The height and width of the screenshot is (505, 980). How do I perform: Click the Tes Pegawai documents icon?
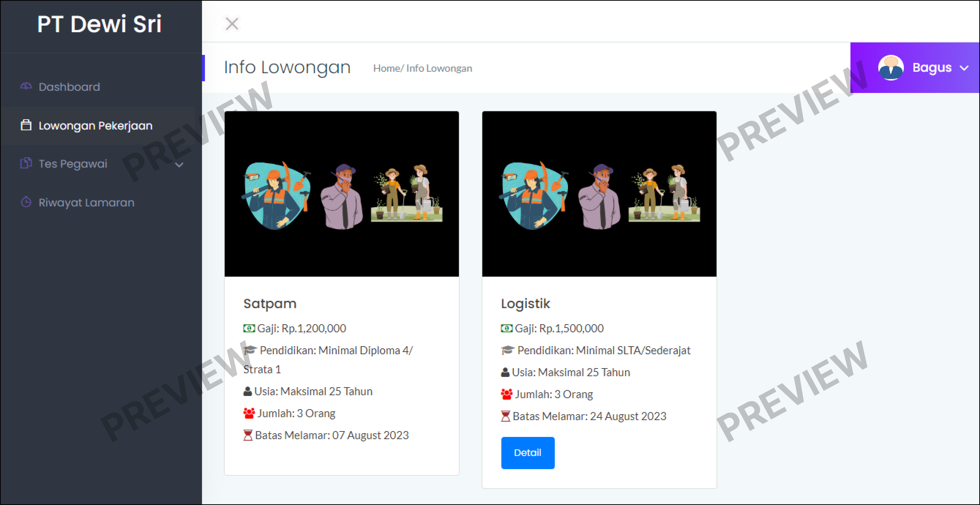[26, 163]
